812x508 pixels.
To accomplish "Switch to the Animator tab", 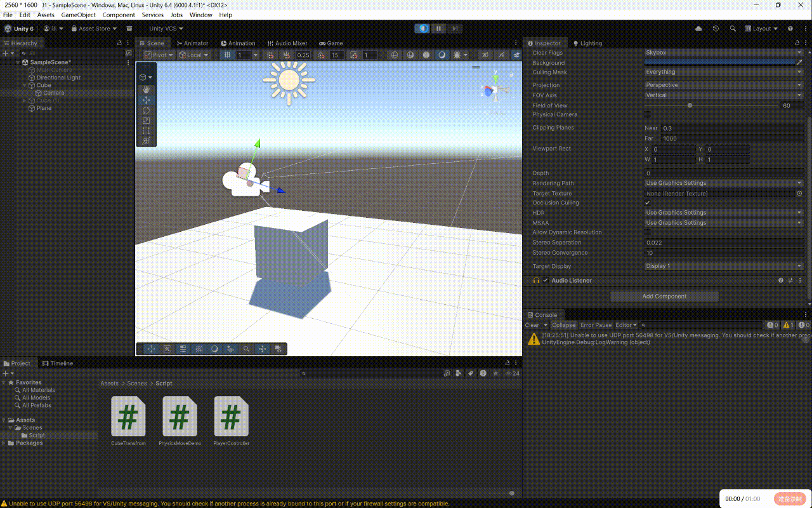I will [x=192, y=43].
